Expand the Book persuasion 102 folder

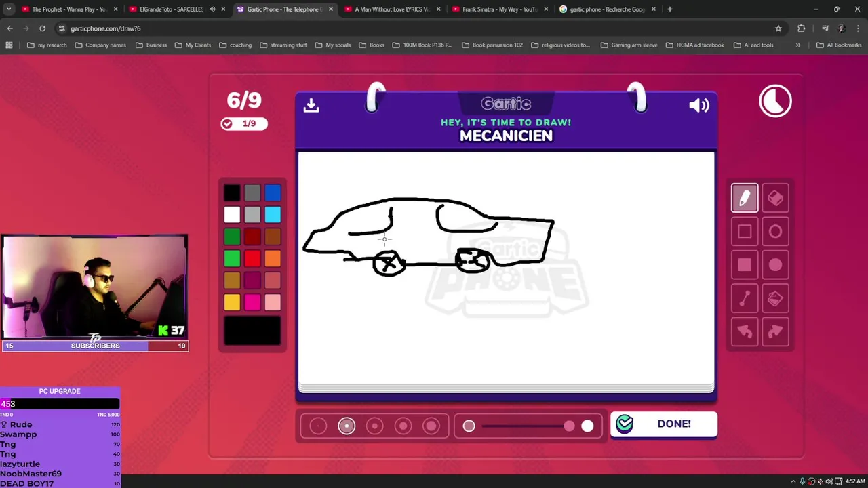click(x=492, y=45)
